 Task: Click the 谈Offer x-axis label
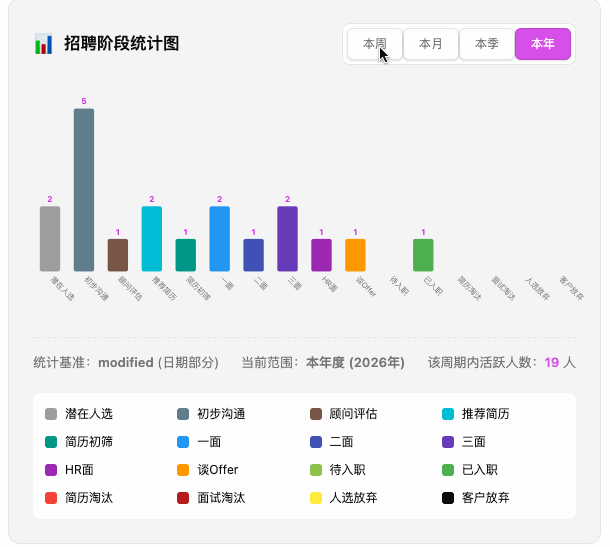[366, 287]
